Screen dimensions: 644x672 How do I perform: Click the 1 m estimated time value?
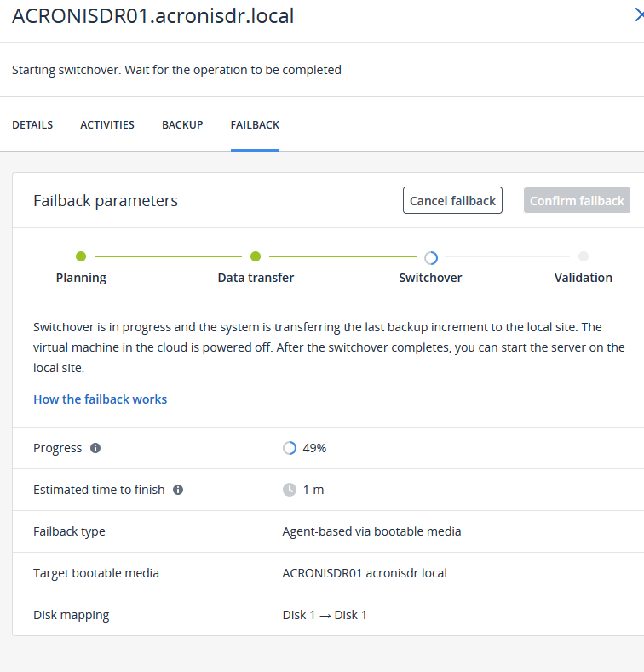(313, 490)
